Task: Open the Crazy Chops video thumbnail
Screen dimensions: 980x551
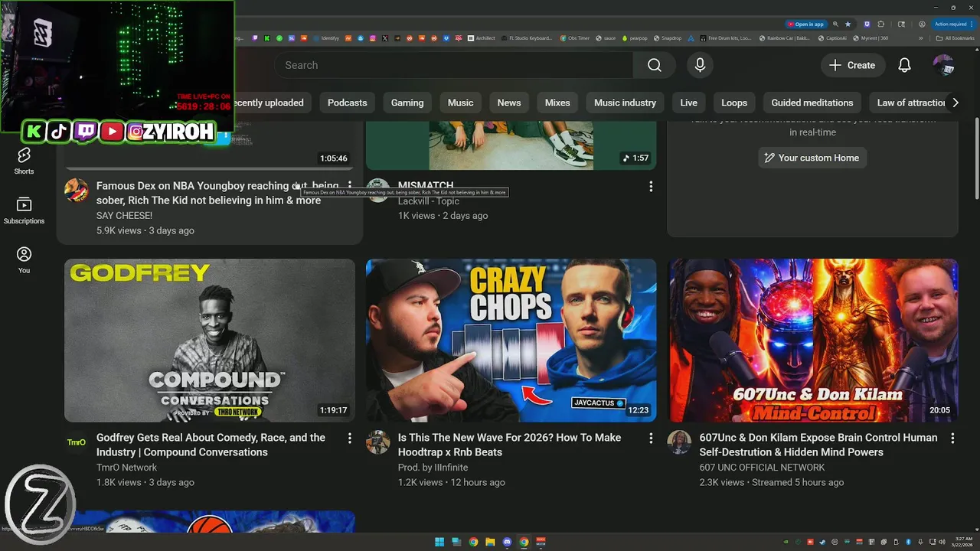Action: [511, 341]
